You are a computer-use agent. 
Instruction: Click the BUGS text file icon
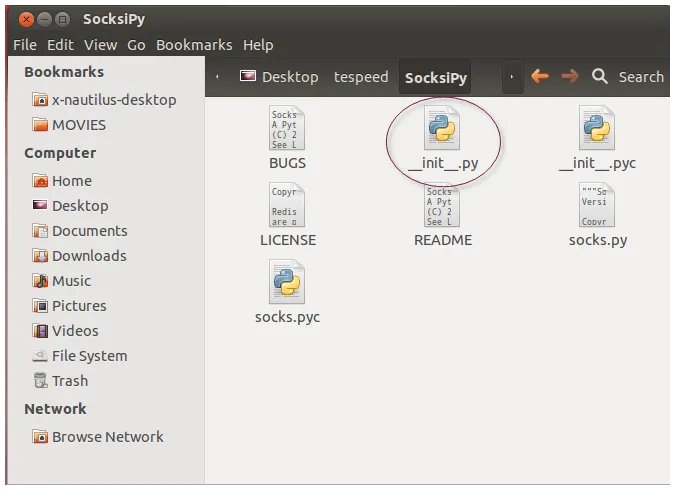point(287,128)
